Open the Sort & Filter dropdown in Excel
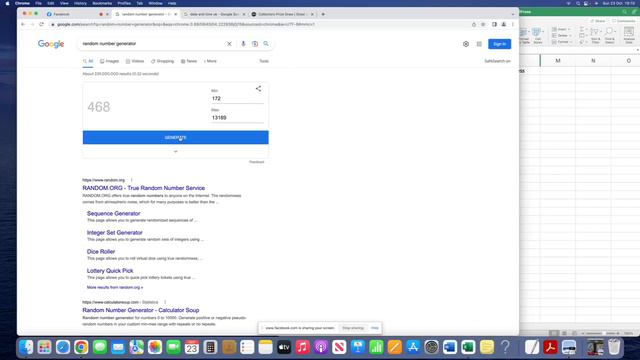Image resolution: width=640 pixels, height=360 pixels. coord(596,36)
